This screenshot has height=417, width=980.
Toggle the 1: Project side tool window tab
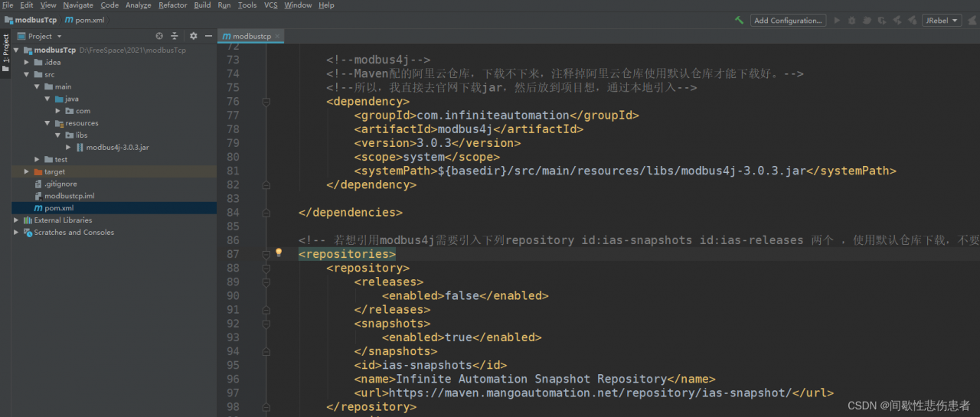tap(5, 48)
